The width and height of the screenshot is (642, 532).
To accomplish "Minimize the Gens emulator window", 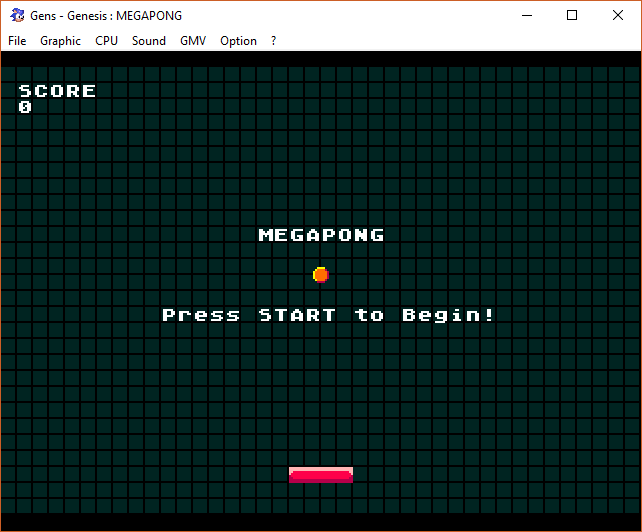I will tap(527, 16).
